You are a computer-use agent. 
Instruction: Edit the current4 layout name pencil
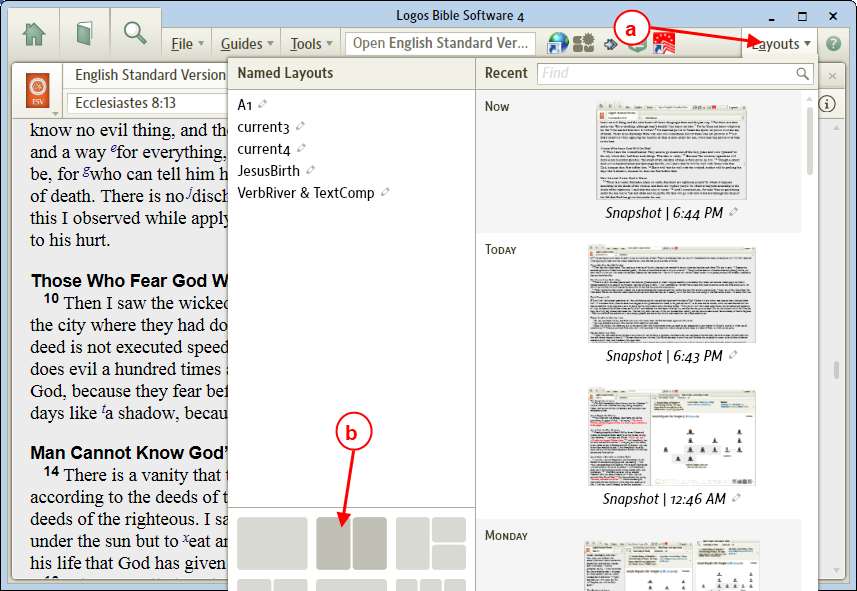pos(301,148)
